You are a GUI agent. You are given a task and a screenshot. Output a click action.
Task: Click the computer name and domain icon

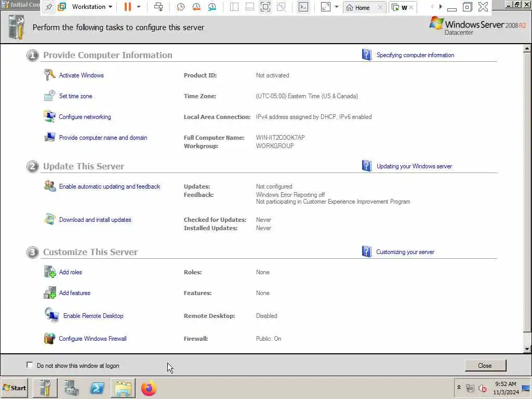coord(49,137)
